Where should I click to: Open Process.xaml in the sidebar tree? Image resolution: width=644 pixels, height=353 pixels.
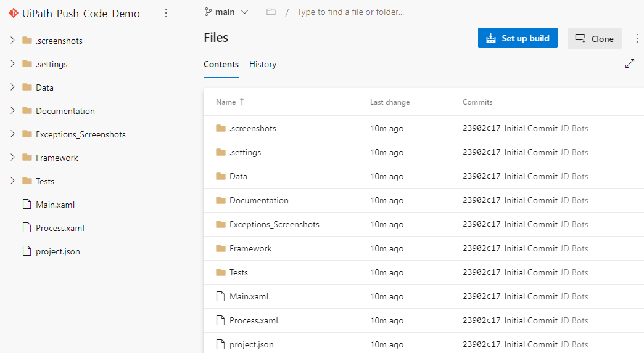pos(60,228)
